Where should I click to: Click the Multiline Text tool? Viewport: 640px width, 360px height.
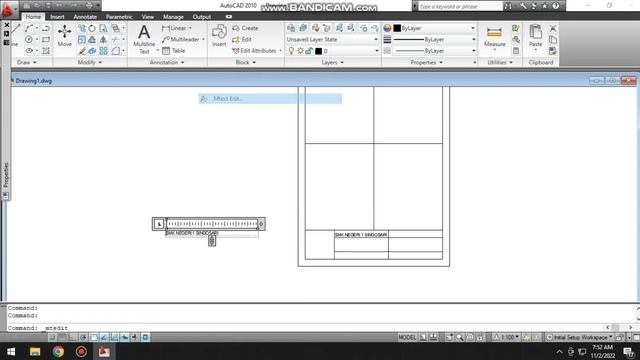click(x=144, y=39)
